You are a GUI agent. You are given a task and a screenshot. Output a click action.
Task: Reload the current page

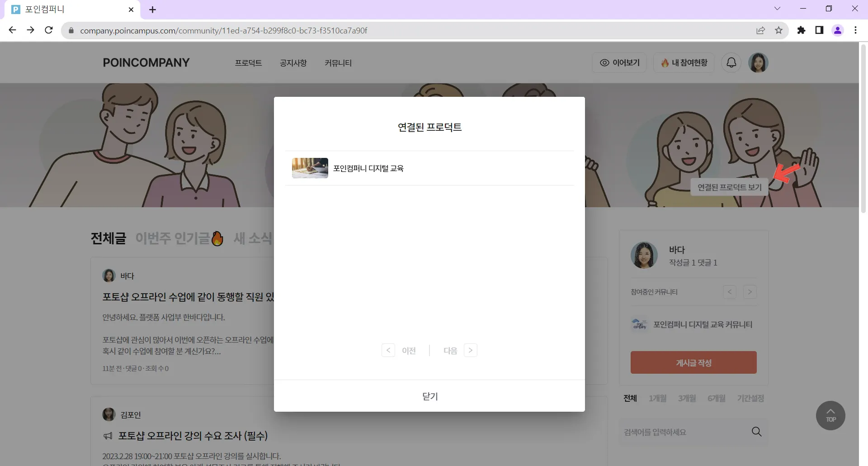coord(49,30)
